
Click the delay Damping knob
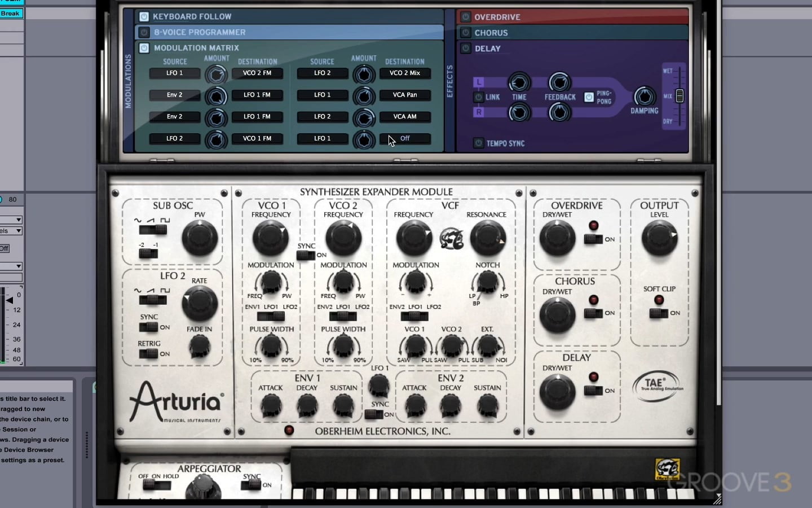pos(645,96)
